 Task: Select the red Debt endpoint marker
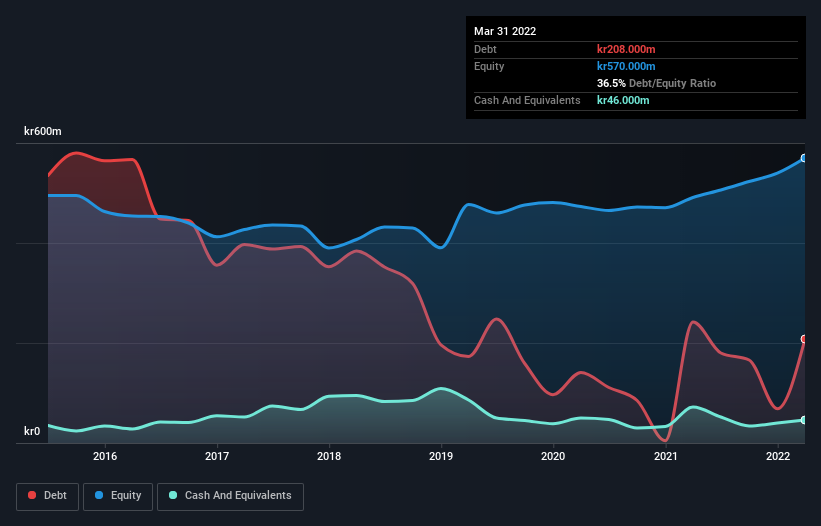(x=804, y=339)
